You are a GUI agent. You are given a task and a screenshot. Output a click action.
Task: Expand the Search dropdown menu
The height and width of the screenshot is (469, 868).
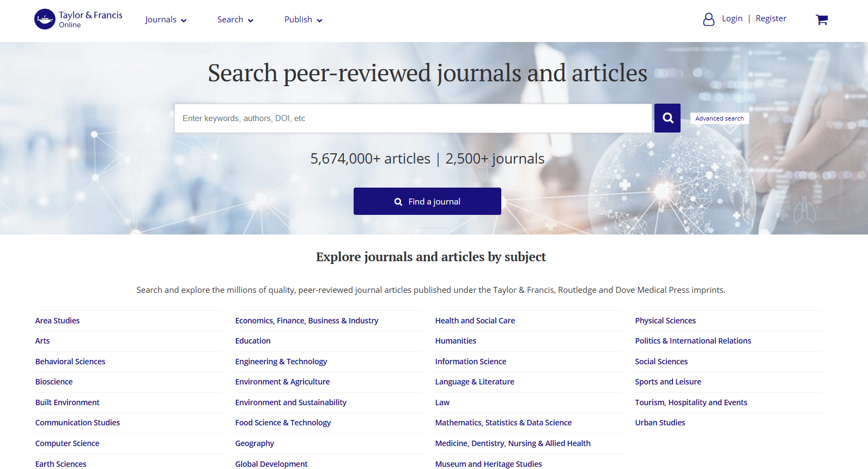click(235, 20)
